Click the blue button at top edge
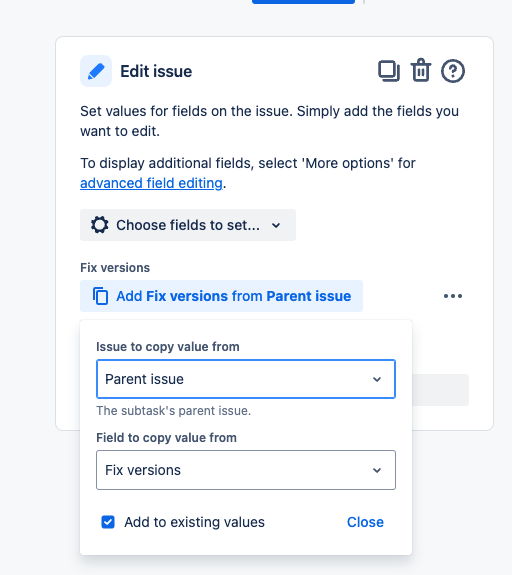The width and height of the screenshot is (512, 575). pyautogui.click(x=303, y=2)
